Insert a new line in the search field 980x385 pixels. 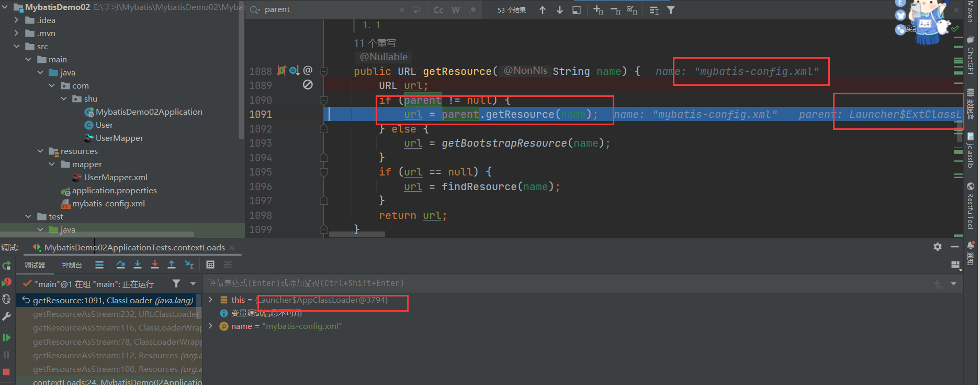click(416, 10)
